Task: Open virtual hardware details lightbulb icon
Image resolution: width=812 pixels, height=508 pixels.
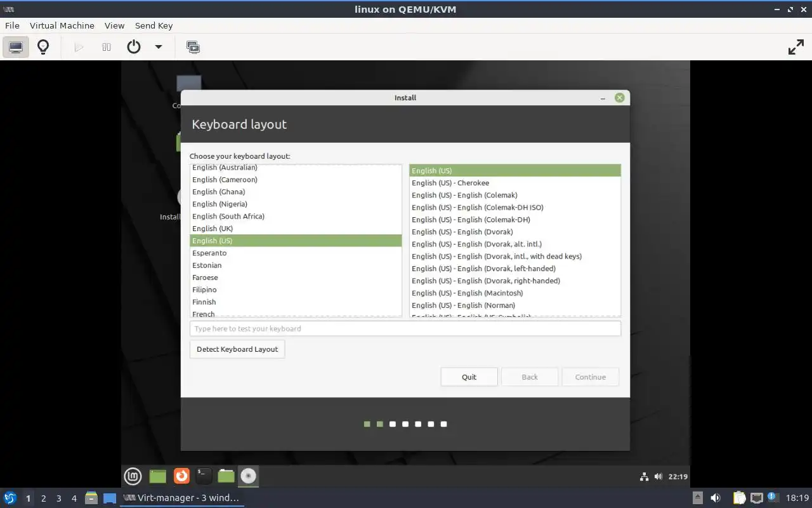Action: [43, 47]
